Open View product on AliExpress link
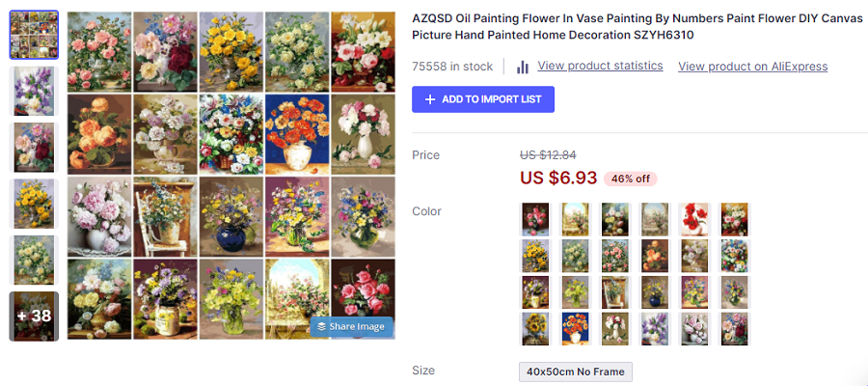This screenshot has width=868, height=386. [x=752, y=67]
